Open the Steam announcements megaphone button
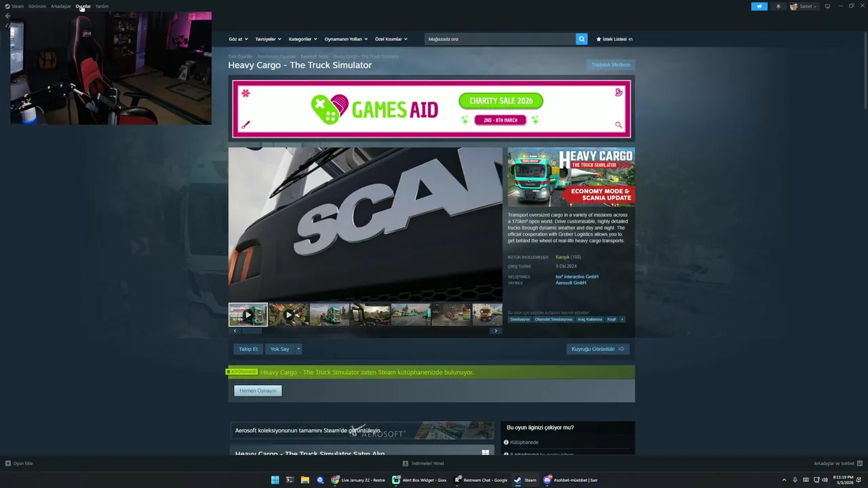868x488 pixels. point(759,6)
